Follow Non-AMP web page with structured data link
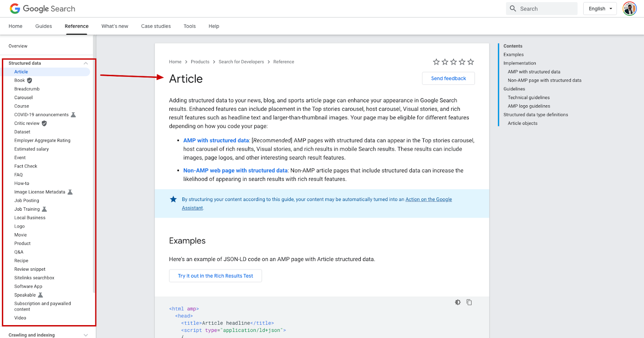The image size is (644, 338). (x=235, y=171)
